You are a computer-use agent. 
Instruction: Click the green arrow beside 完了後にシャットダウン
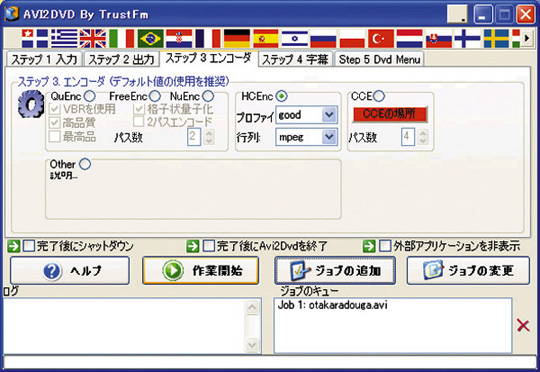(x=13, y=246)
